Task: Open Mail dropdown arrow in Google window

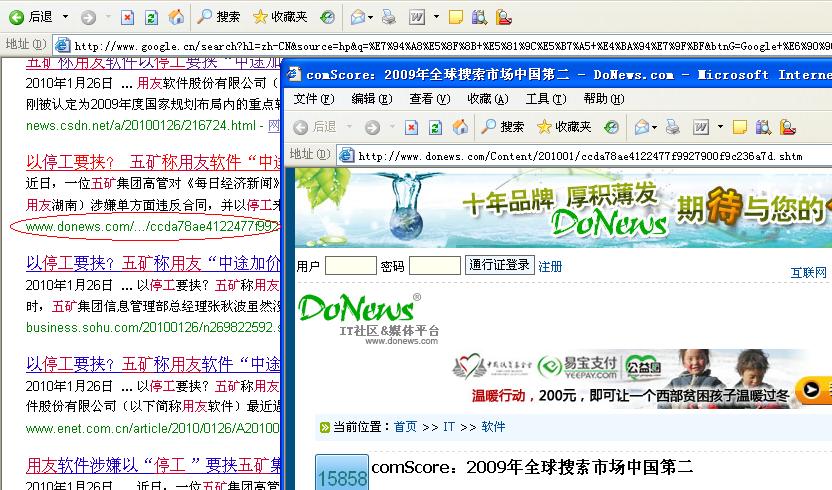Action: point(370,18)
